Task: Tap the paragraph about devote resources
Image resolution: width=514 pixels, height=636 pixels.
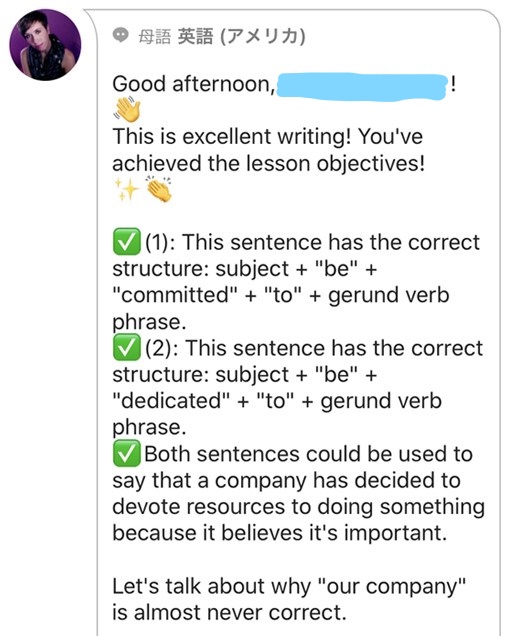Action: tap(299, 493)
